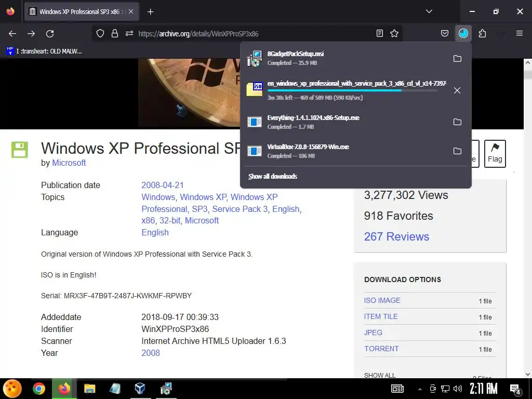Open the VirtualBox-7.0.8-156879-Win.exe download entry

pos(346,151)
